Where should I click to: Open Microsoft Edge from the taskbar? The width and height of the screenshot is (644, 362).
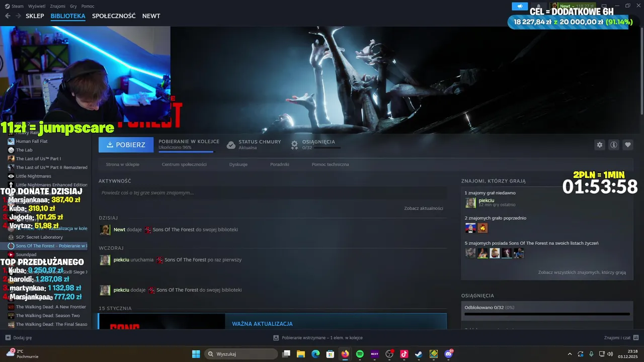tap(315, 354)
